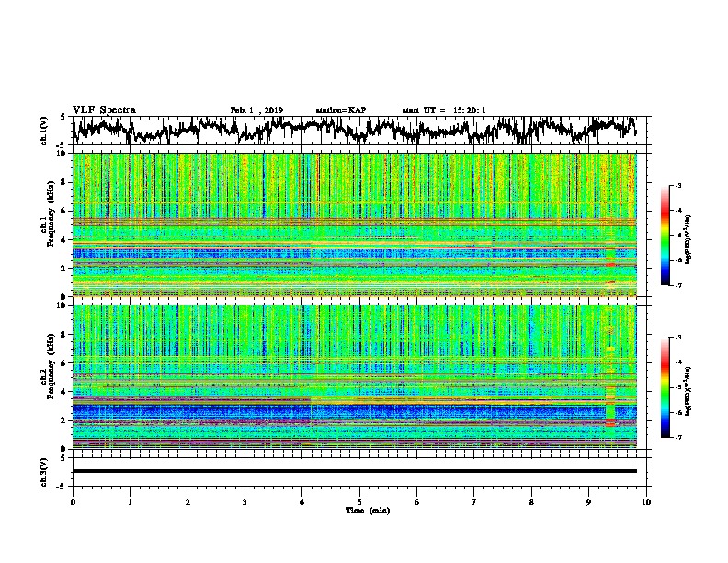Click the "ch.1(V)" vertical axis label

pos(43,131)
